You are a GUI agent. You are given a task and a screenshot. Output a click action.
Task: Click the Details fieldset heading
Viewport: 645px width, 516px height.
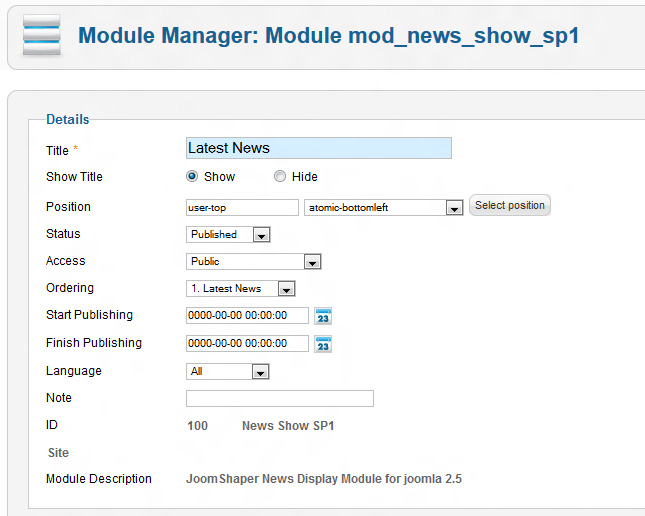(x=68, y=120)
